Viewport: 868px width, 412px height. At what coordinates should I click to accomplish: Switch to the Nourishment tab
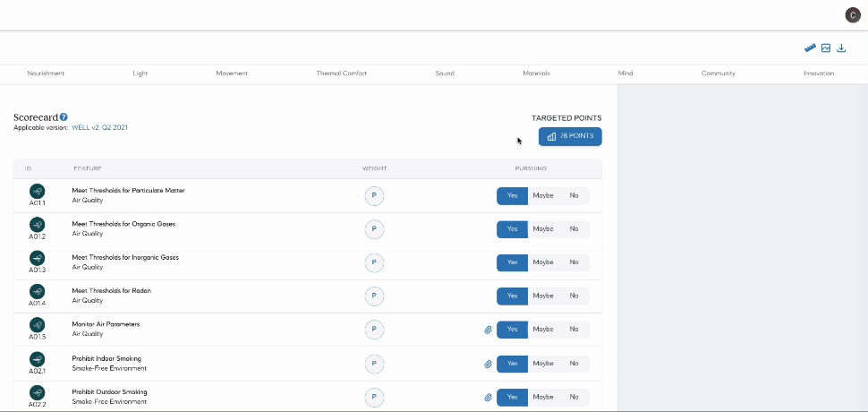[46, 73]
